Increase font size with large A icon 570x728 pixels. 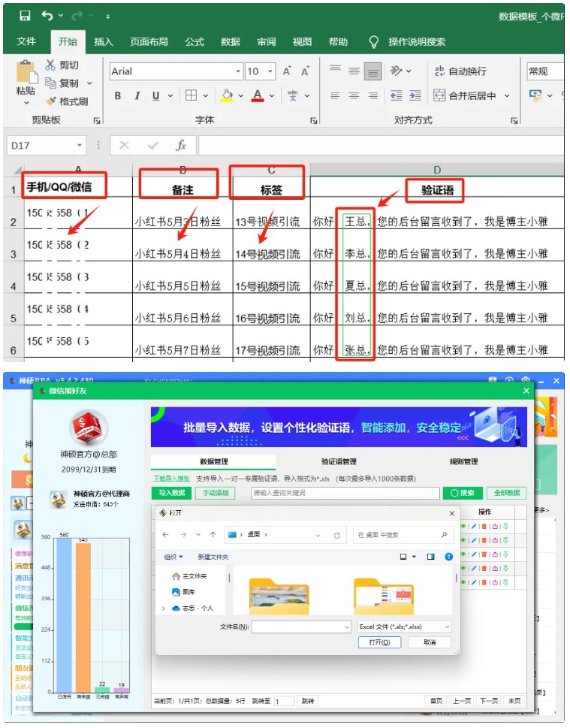(287, 71)
